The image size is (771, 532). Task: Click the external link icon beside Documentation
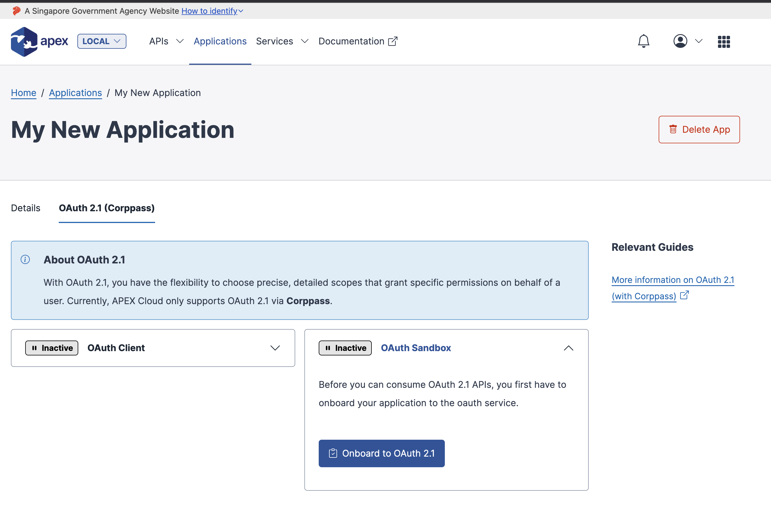click(393, 41)
